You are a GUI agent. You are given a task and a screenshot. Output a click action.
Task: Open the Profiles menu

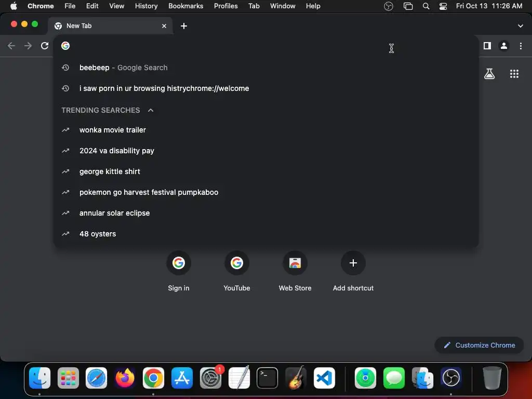[225, 6]
